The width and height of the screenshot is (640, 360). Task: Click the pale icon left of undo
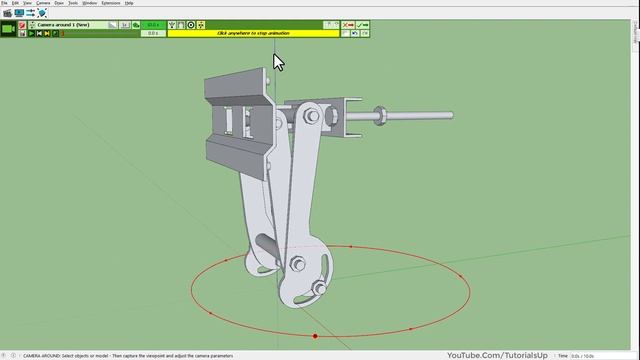(x=345, y=33)
